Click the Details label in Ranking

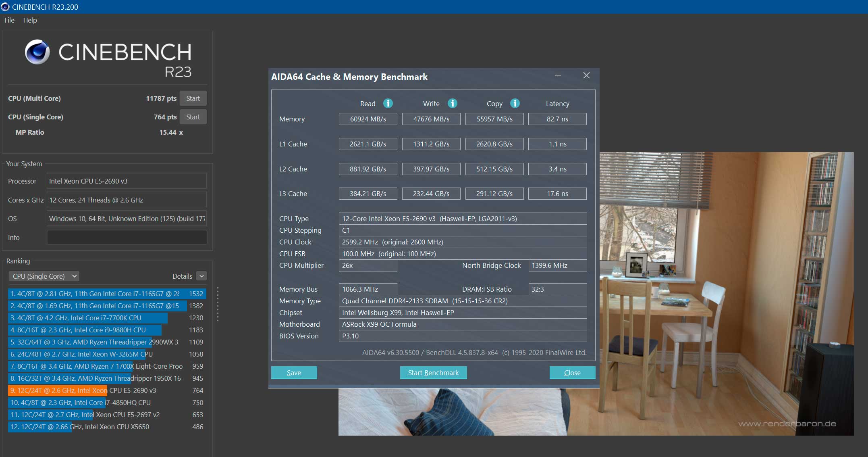coord(182,276)
